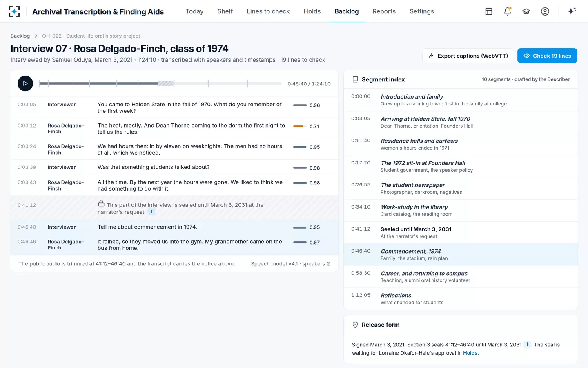Image resolution: width=588 pixels, height=368 pixels.
Task: Open The 1972 sit-in at Founders Hall segment
Action: 461,166
